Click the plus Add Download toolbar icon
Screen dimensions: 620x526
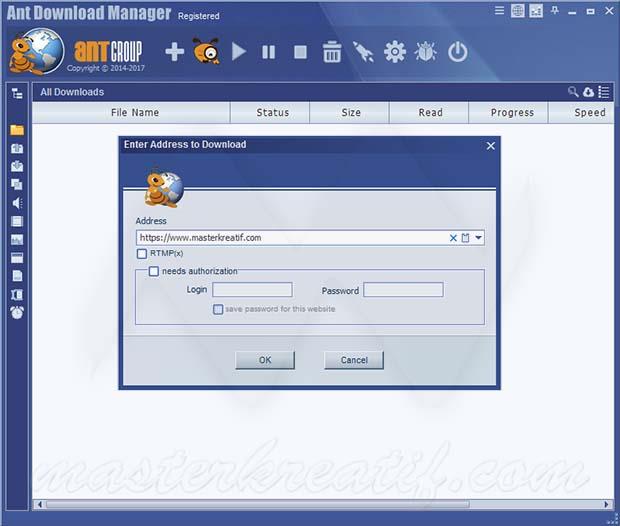click(174, 52)
